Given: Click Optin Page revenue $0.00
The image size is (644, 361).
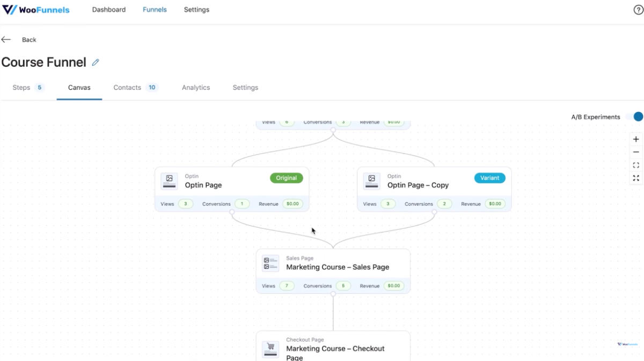Looking at the screenshot, I should tap(292, 204).
